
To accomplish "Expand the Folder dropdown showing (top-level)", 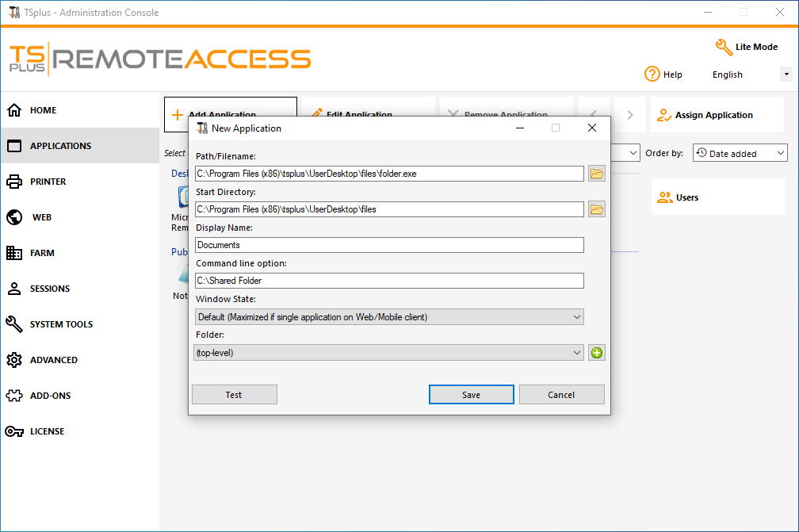I will point(389,352).
